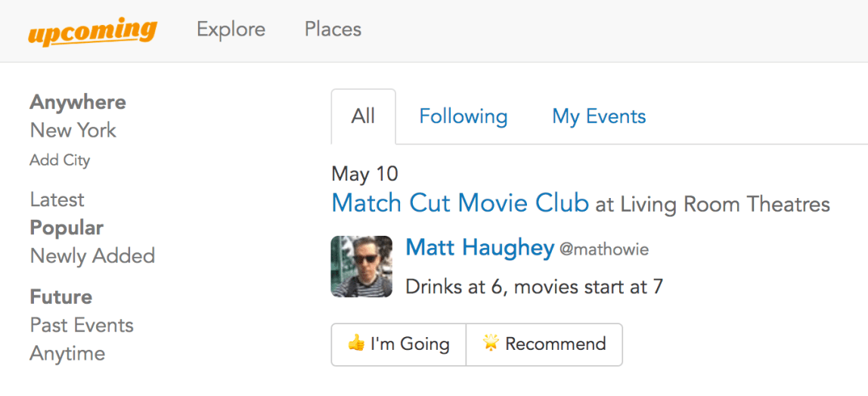
Task: Open Matt Haughey's profile photo
Action: pyautogui.click(x=361, y=266)
